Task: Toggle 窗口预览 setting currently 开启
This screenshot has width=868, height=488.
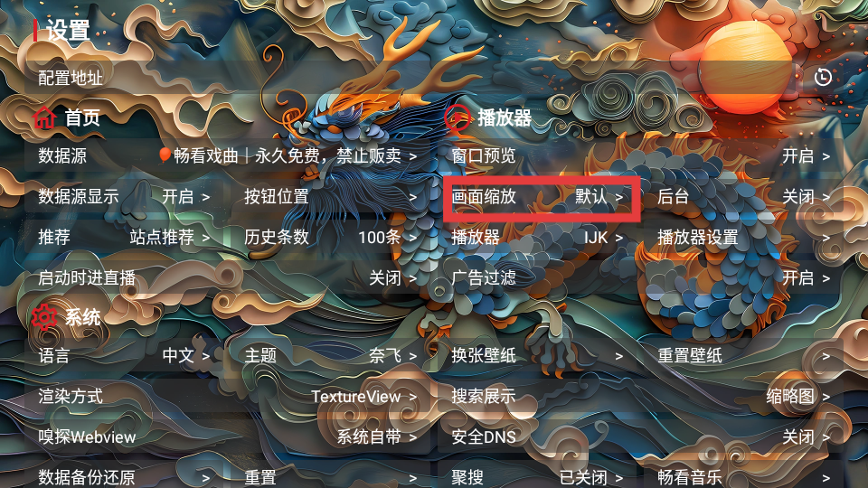Action: click(640, 156)
